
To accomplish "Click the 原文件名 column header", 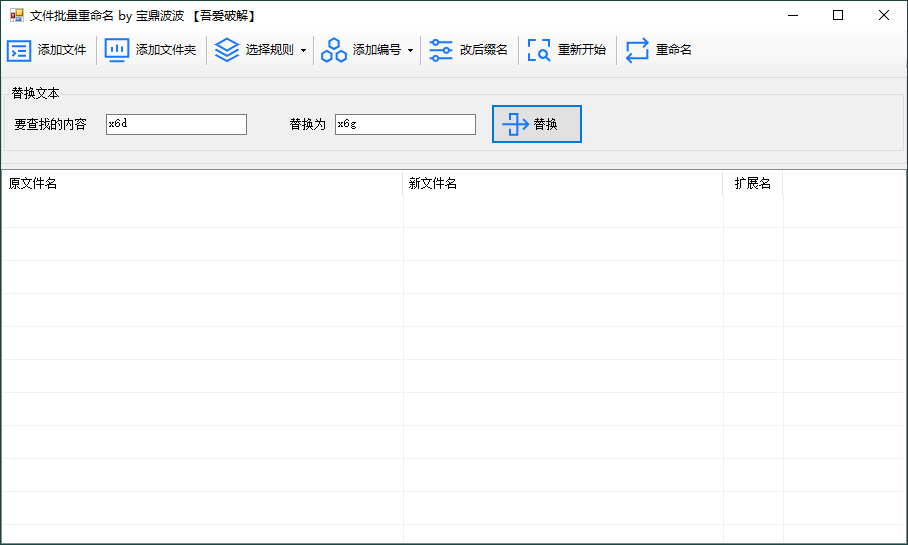I will click(x=33, y=184).
